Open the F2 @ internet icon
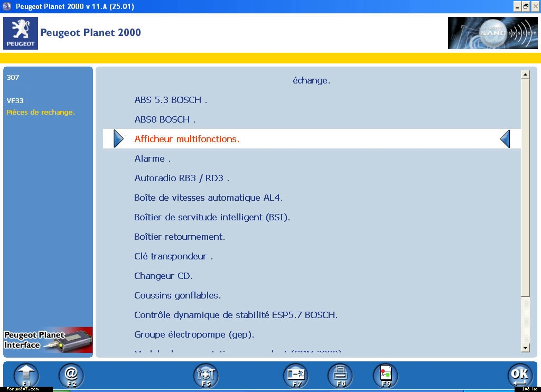 (71, 376)
